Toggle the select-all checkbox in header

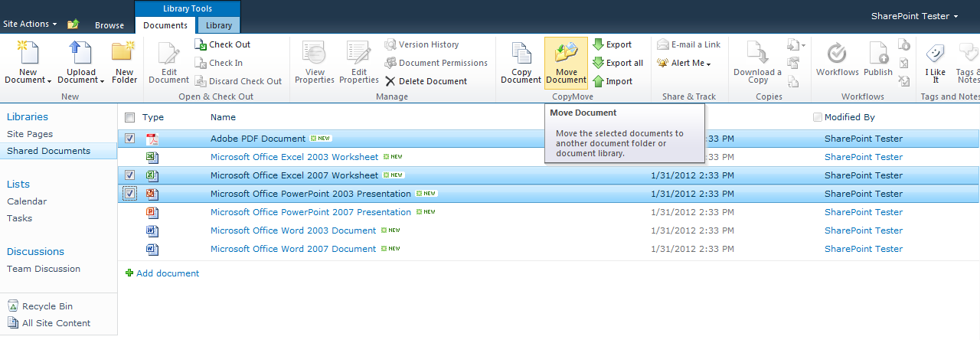tap(129, 117)
